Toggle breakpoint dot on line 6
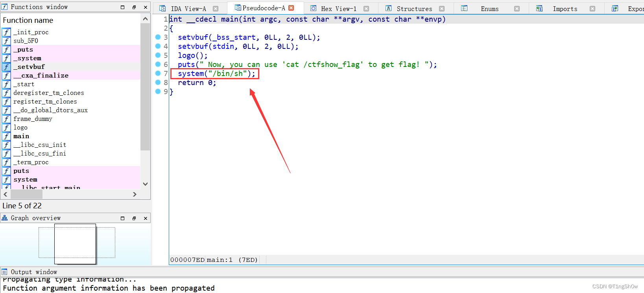The height and width of the screenshot is (293, 644). click(158, 64)
